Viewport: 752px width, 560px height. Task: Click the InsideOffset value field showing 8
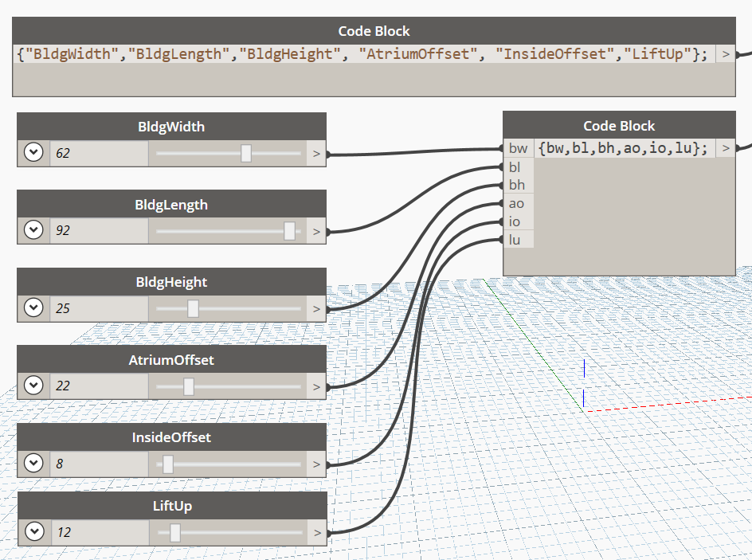(x=100, y=464)
